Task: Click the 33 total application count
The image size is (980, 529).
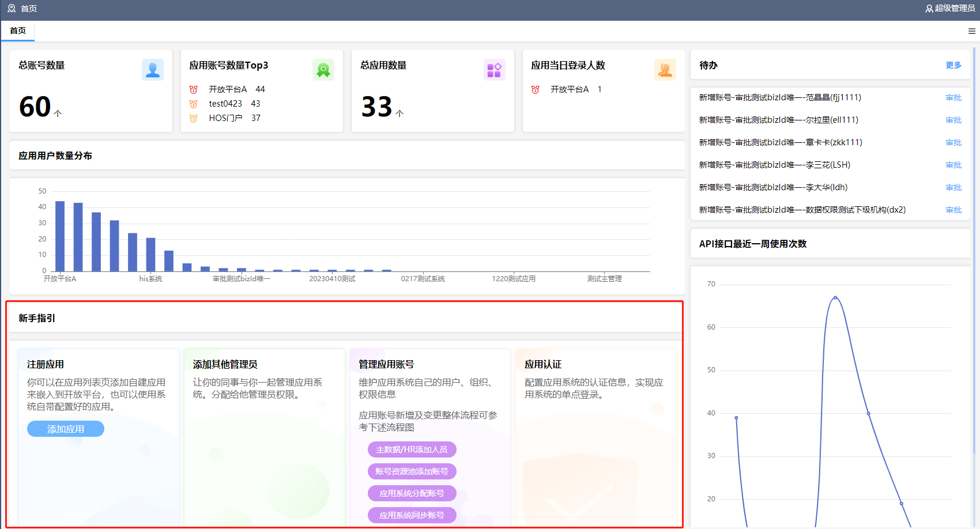Action: click(377, 107)
